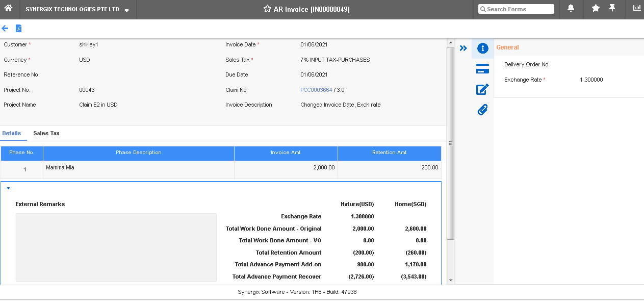Image resolution: width=644 pixels, height=301 pixels.
Task: Switch to the Sales Tax tab
Action: click(x=46, y=133)
